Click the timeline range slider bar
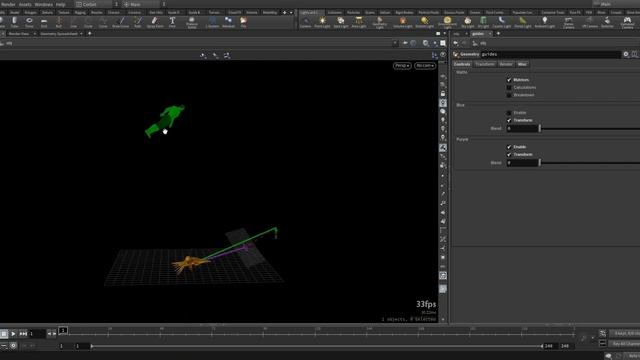The width and height of the screenshot is (640, 360). click(x=317, y=346)
